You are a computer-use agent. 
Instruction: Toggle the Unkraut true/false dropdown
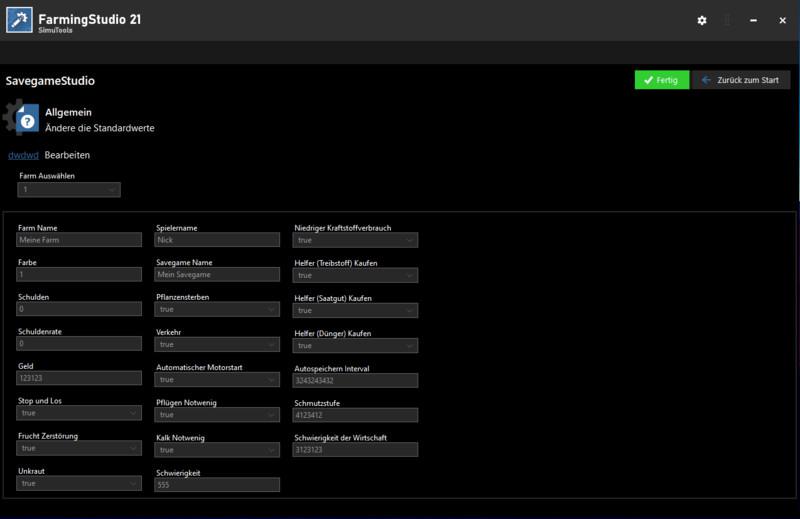(x=80, y=483)
